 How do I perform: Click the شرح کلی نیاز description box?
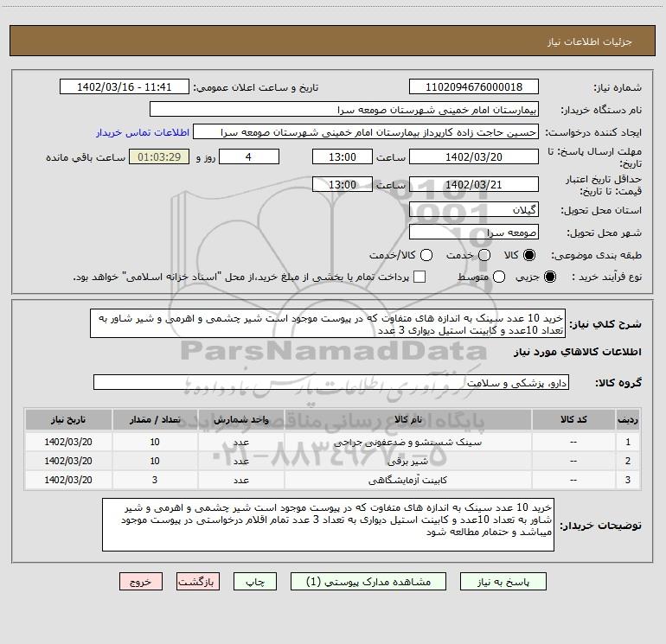coord(328,323)
